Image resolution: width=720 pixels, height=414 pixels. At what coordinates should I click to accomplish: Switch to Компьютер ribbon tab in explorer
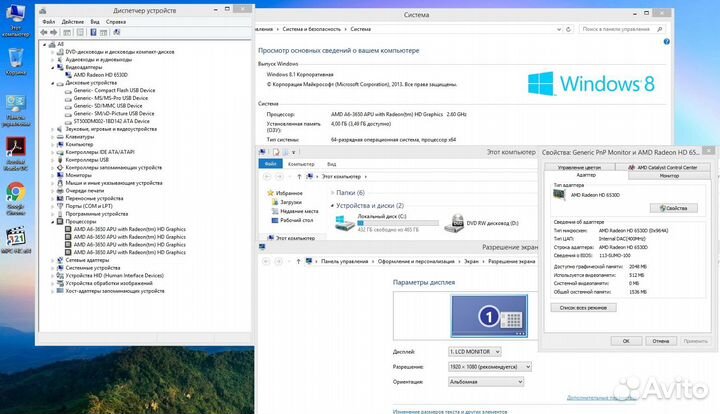tap(301, 164)
